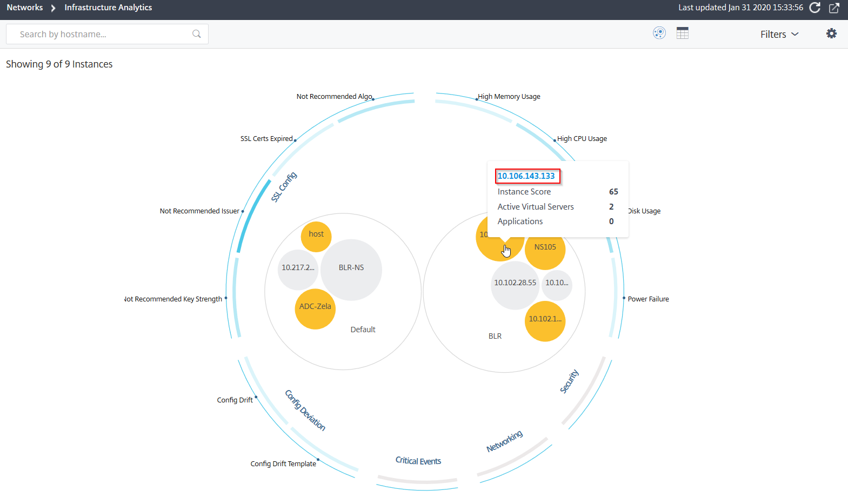Click the refresh icon near Last updated

[x=815, y=8]
